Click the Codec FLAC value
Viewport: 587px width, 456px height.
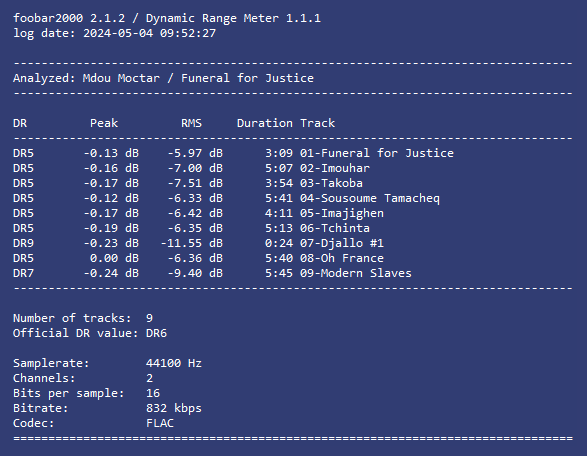[x=160, y=423]
